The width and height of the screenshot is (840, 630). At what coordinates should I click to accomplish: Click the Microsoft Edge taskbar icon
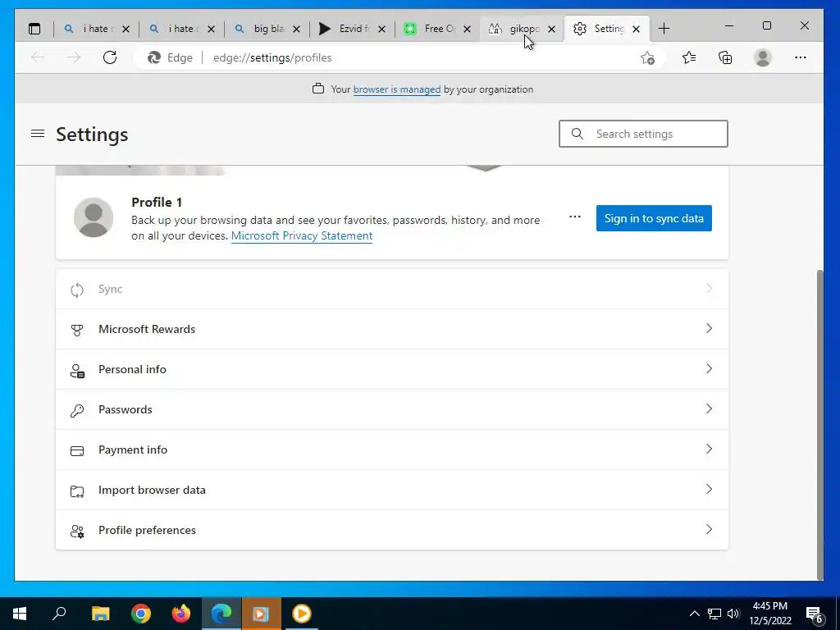click(x=221, y=614)
